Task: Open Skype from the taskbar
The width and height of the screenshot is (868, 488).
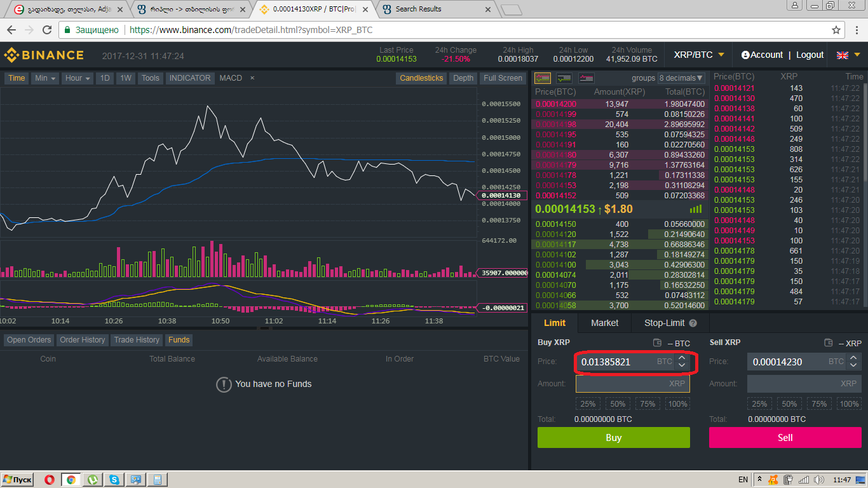Action: tap(114, 480)
